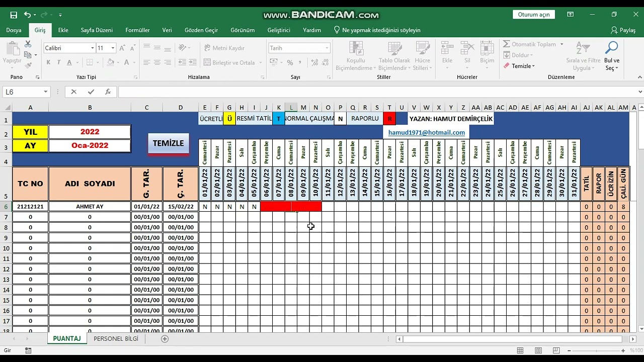Switch to the Veri ribbon tab
The height and width of the screenshot is (362, 644).
click(167, 30)
